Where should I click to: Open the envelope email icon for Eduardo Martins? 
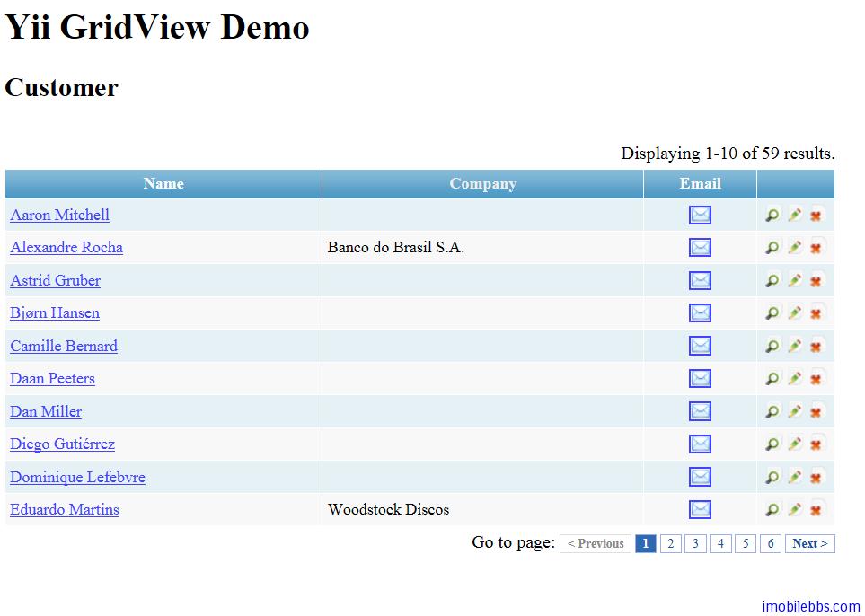pos(700,509)
